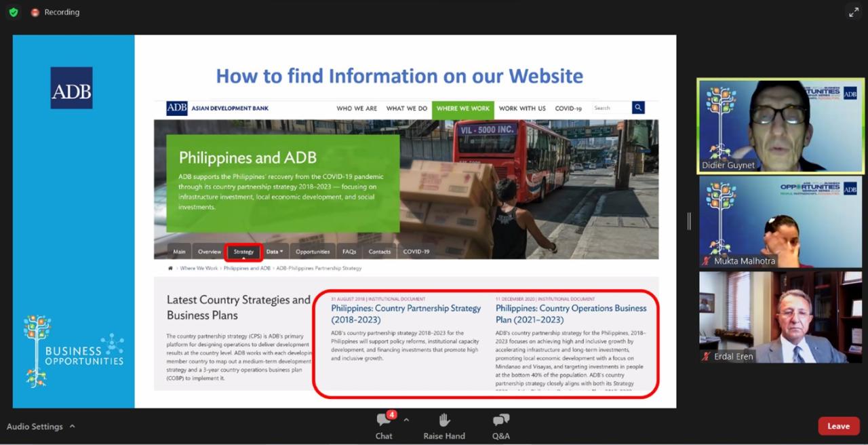Click the magnifier search button on ADB site
868x445 pixels.
(638, 108)
